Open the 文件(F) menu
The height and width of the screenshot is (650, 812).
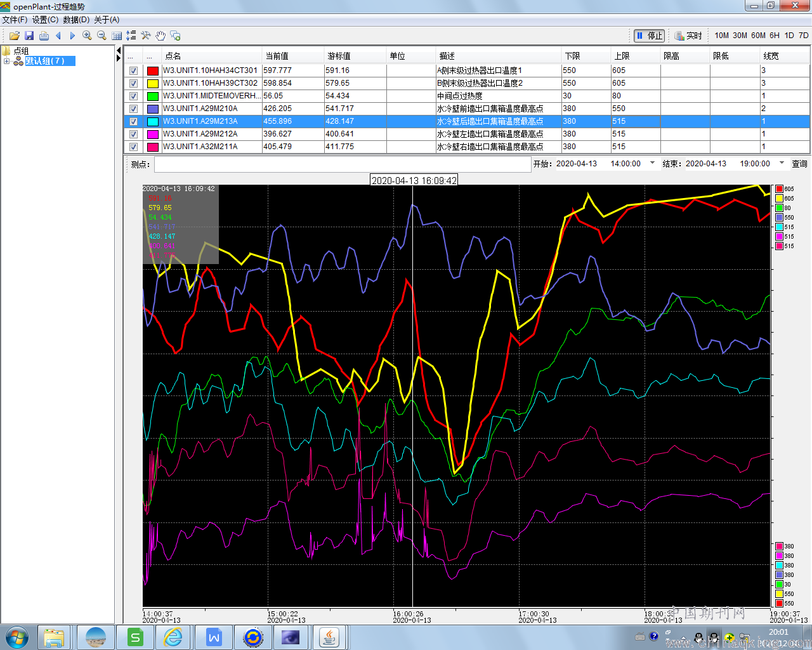(15, 20)
